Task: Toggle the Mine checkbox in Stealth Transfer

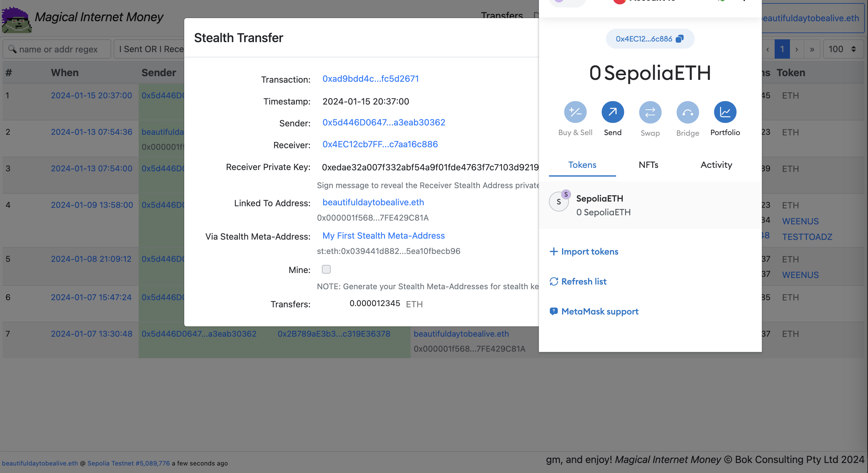Action: (x=325, y=269)
